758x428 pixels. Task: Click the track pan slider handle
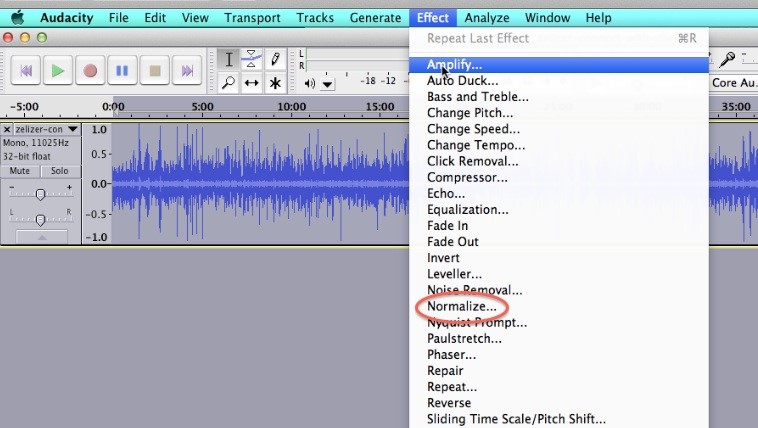click(41, 220)
